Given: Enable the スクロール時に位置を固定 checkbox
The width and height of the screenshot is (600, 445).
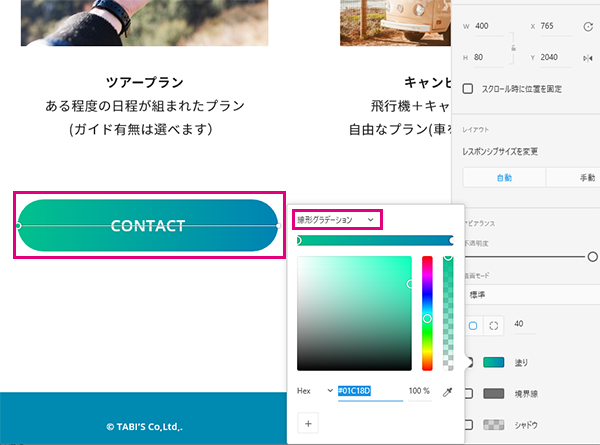Looking at the screenshot, I should (x=468, y=89).
